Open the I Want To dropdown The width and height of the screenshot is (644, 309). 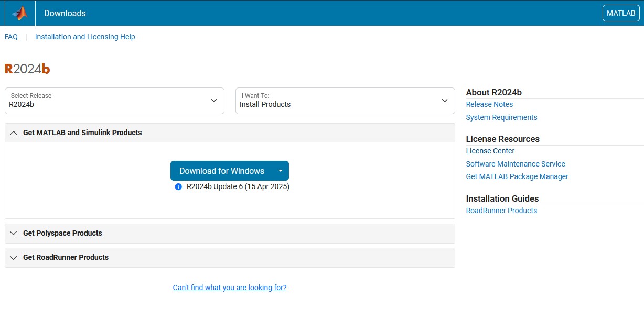(345, 101)
